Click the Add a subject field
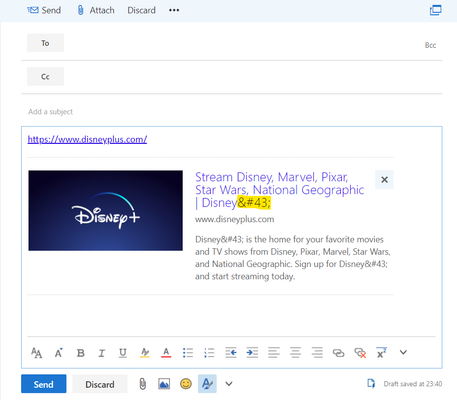 232,112
